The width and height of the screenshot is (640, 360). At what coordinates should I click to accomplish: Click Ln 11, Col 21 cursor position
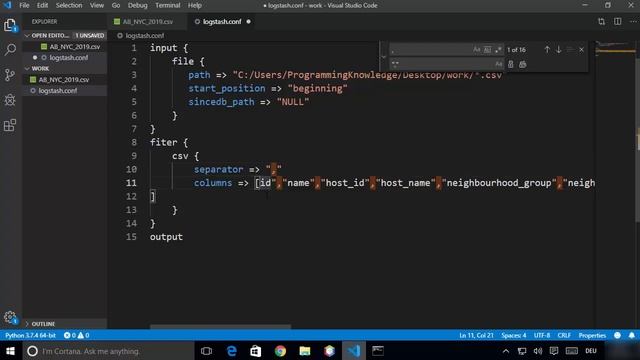(476, 335)
